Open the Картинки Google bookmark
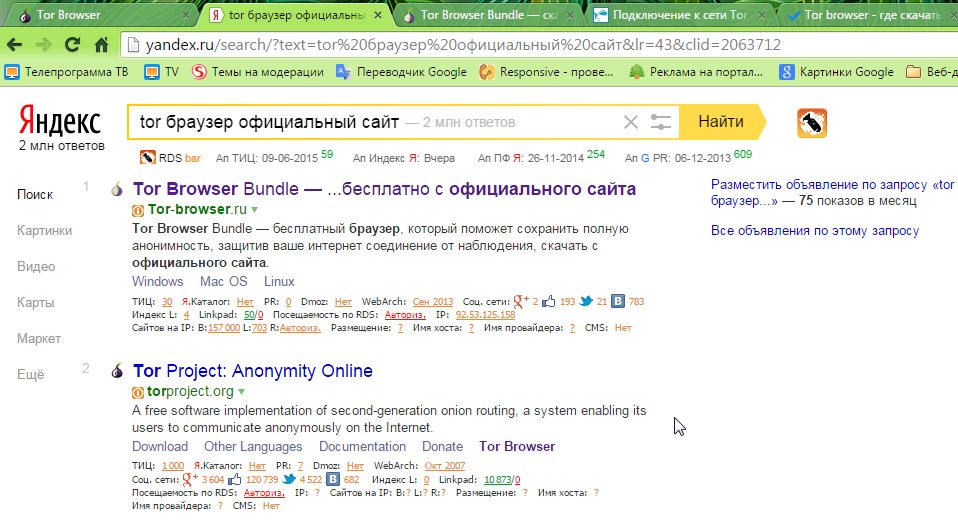958x520 pixels. (x=836, y=72)
